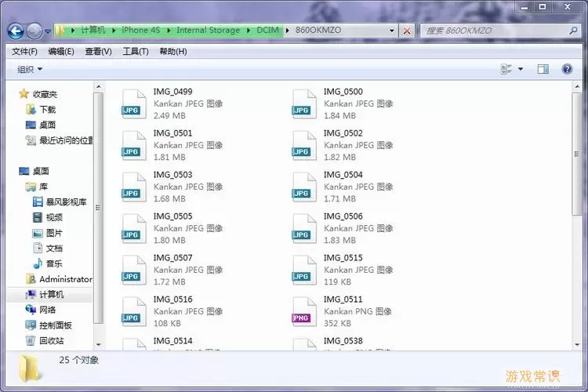The height and width of the screenshot is (392, 588).
Task: Open 桌面 under 收藏夹
Action: click(41, 125)
